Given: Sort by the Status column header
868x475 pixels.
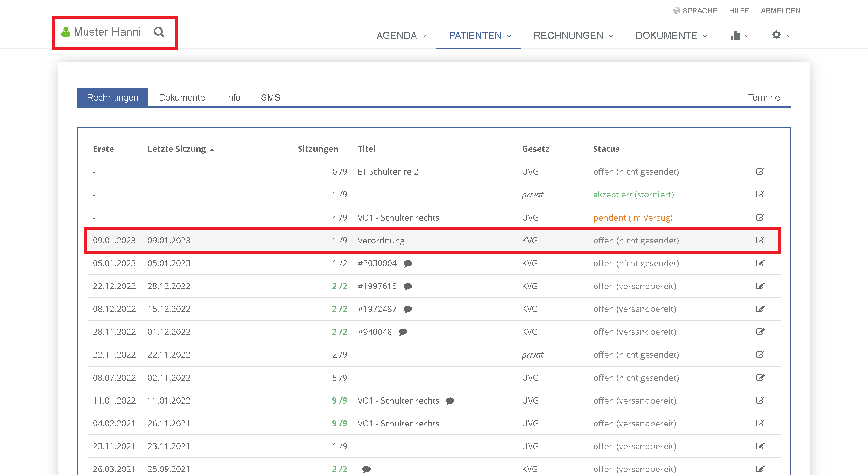Looking at the screenshot, I should coord(606,149).
